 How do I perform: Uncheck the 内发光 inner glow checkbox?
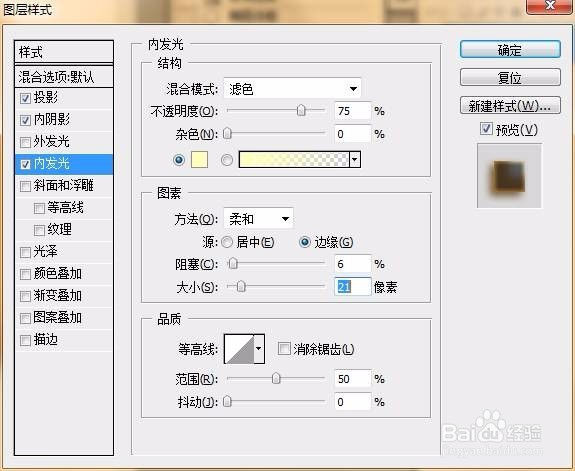(25, 164)
